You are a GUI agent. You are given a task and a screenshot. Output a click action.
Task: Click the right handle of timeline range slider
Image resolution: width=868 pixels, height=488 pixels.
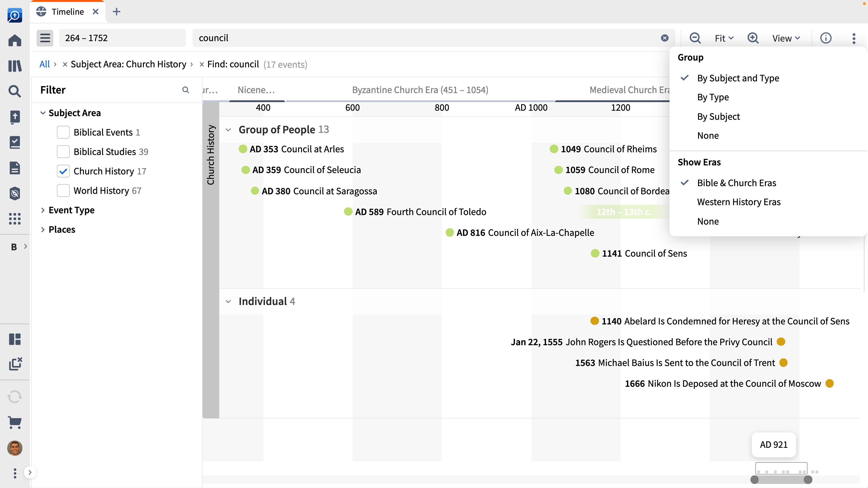(x=808, y=480)
